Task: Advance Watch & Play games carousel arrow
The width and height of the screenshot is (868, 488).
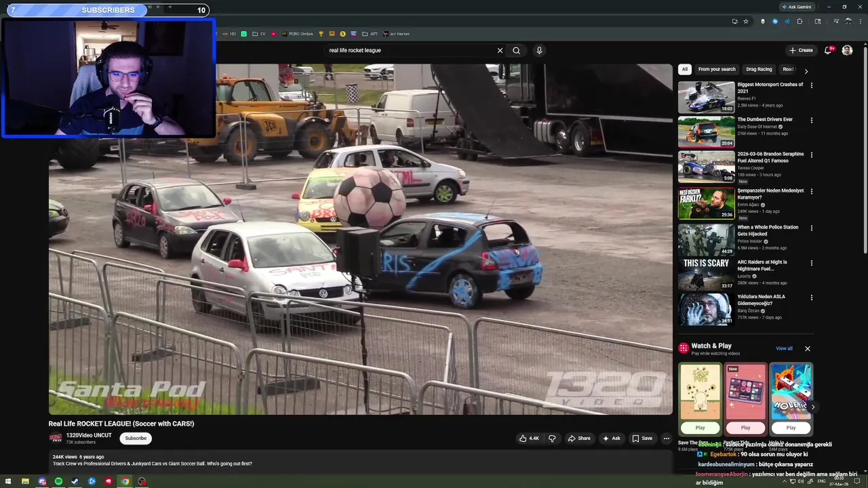Action: click(x=812, y=407)
